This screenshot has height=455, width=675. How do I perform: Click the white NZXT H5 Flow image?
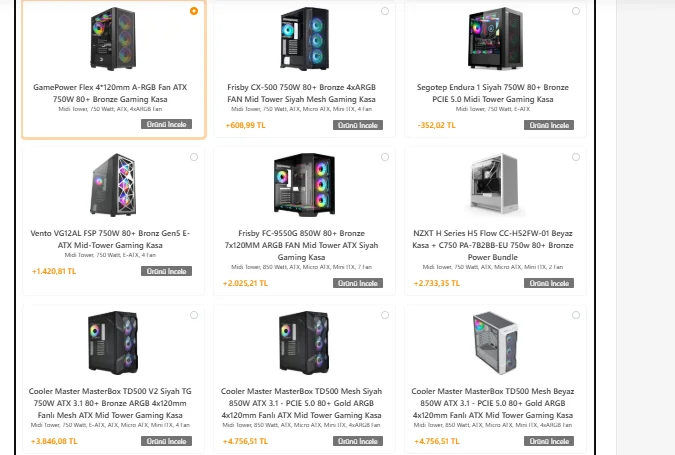point(495,186)
